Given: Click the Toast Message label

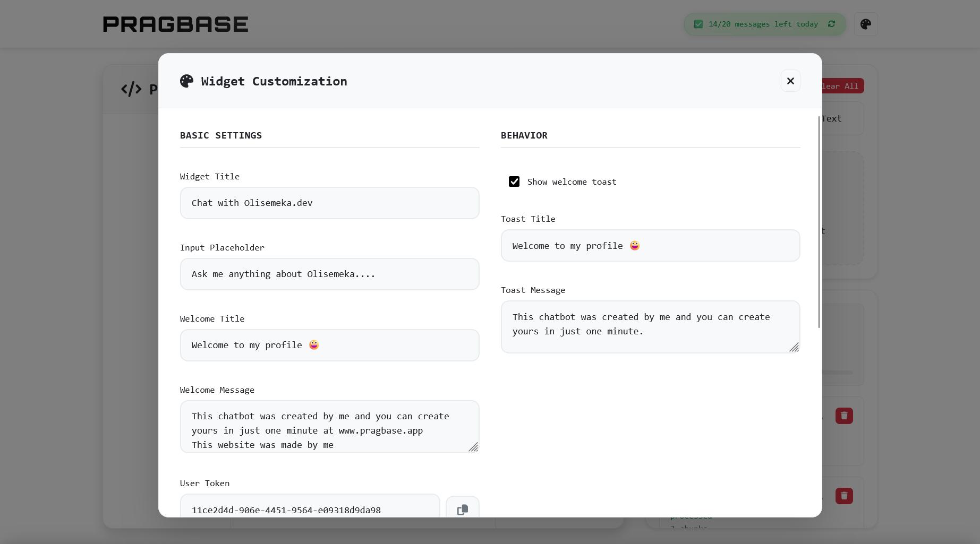Looking at the screenshot, I should click(x=533, y=290).
